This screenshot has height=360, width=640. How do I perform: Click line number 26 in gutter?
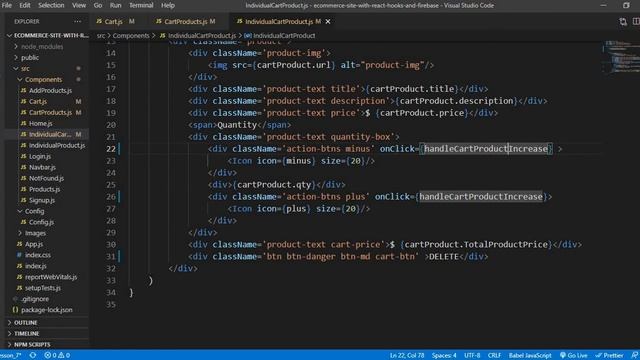click(x=111, y=197)
